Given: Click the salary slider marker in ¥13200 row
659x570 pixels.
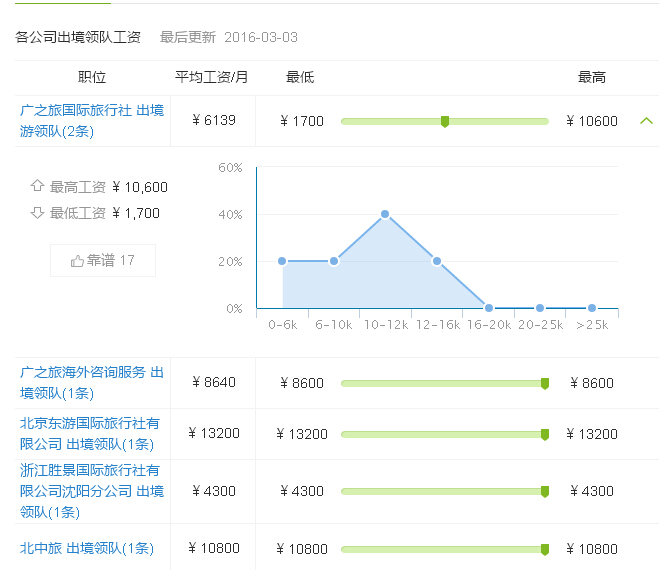Looking at the screenshot, I should (x=545, y=435).
